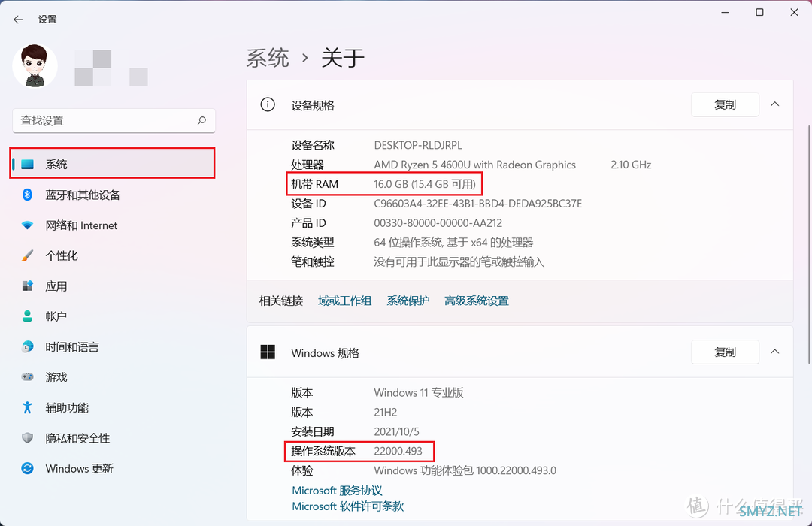Click the 应用 apps icon
This screenshot has width=812, height=526.
pyautogui.click(x=28, y=286)
